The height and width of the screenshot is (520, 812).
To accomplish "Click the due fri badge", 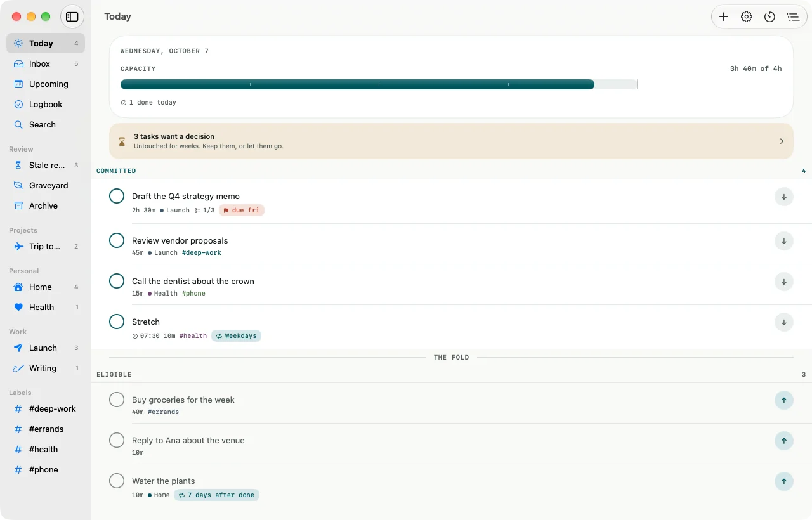I will 242,210.
